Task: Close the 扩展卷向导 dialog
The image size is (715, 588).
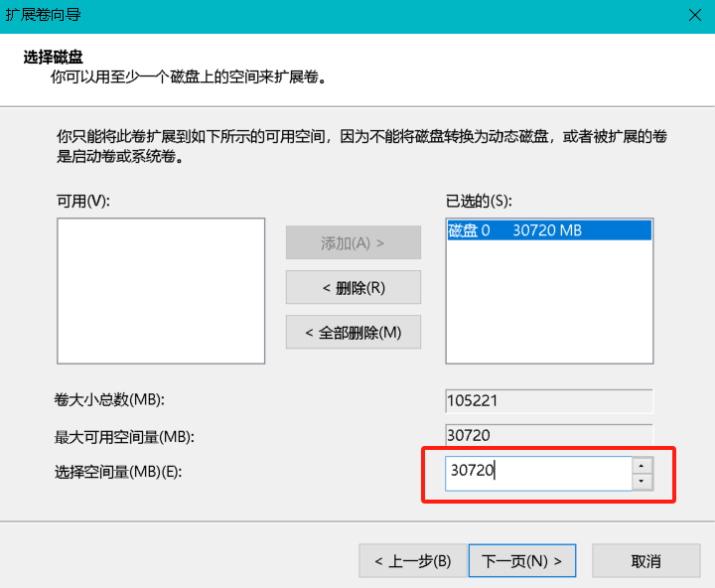Action: coord(694,15)
